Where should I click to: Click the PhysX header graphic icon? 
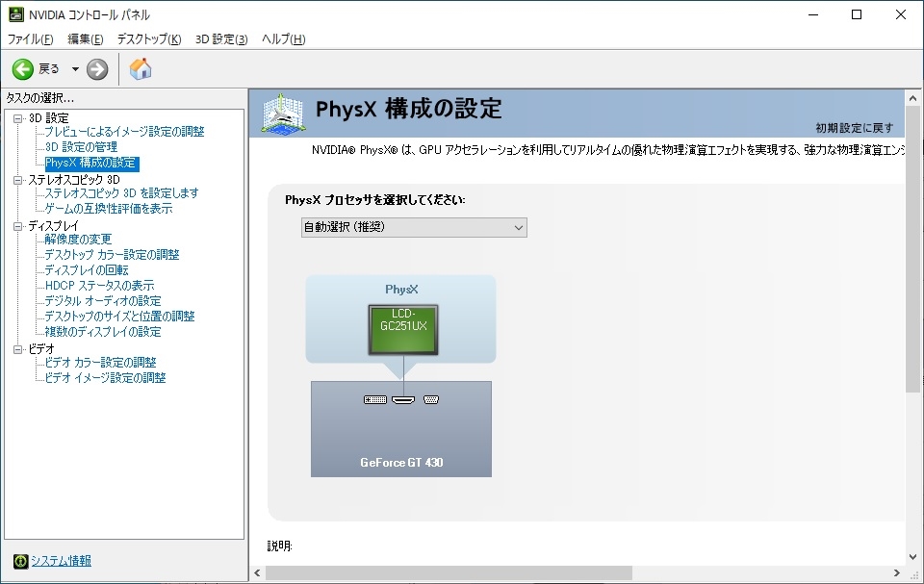pos(283,114)
